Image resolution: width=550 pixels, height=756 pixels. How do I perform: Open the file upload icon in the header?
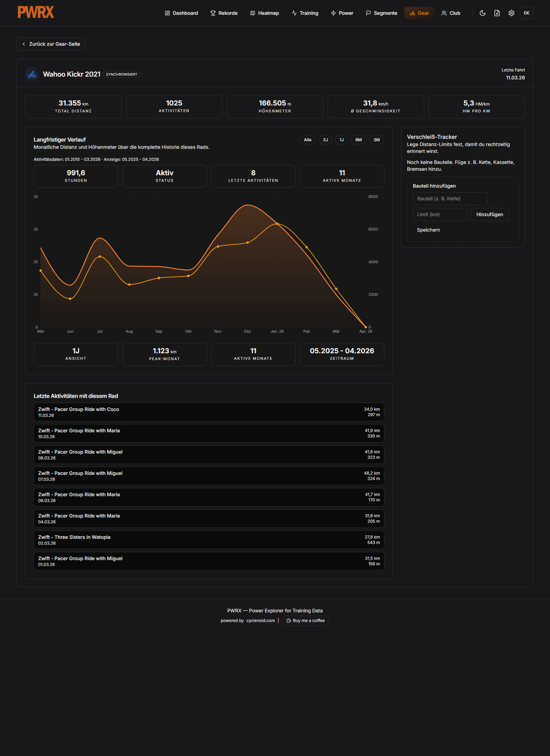497,13
